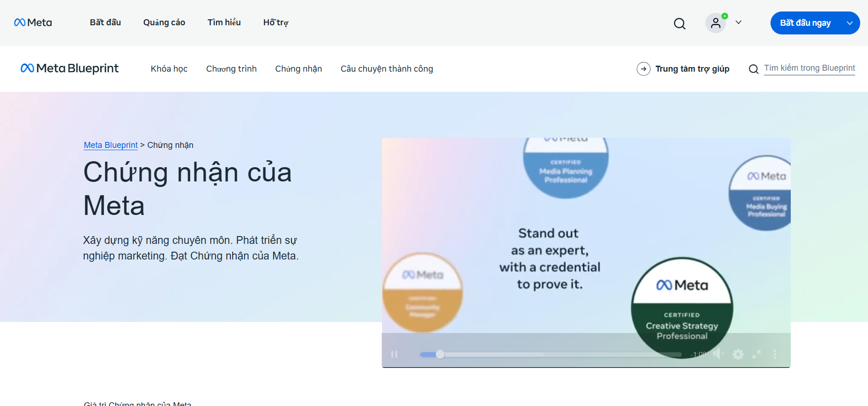Click the Chứng nhận breadcrumb text
868x406 pixels.
(x=170, y=145)
